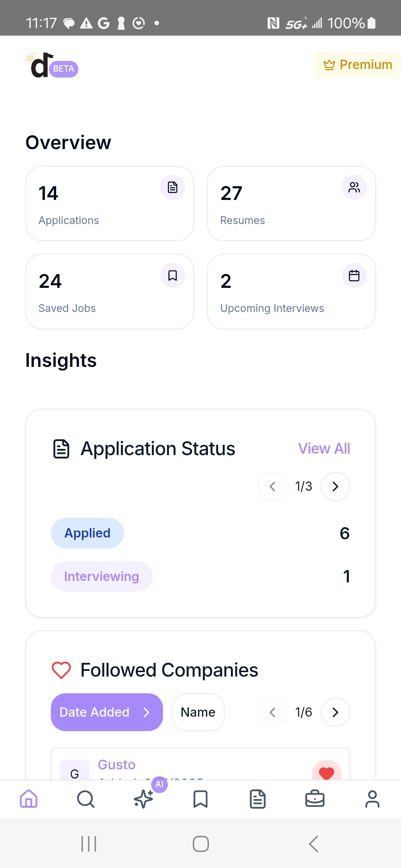
Task: Open the Date Added sort options
Action: pos(107,712)
